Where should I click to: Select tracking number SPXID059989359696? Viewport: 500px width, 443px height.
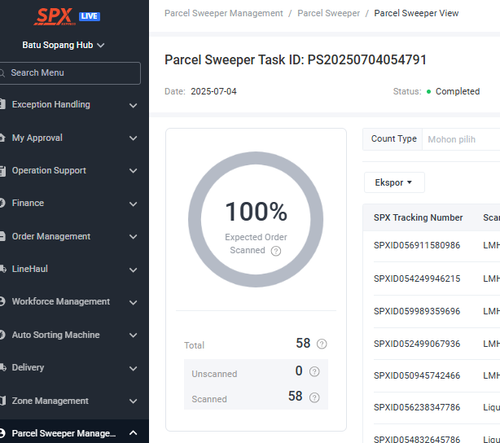coord(417,311)
